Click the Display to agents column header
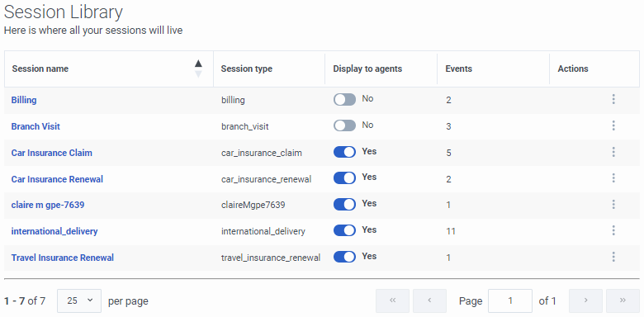The height and width of the screenshot is (317, 644). click(381, 69)
